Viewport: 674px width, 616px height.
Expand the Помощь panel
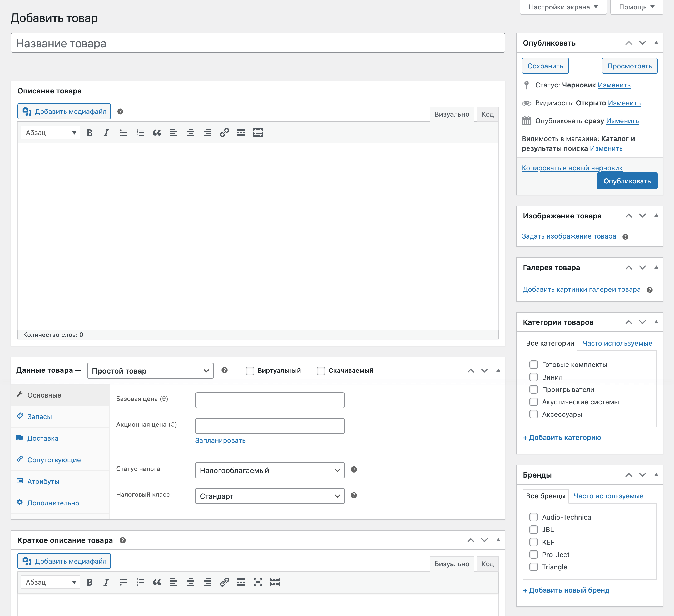click(637, 7)
